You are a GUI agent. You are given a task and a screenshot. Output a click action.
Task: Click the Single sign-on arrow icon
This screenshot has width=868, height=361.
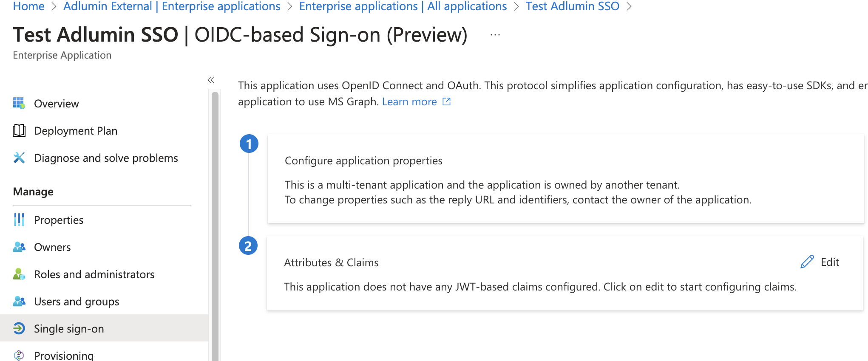pos(19,328)
